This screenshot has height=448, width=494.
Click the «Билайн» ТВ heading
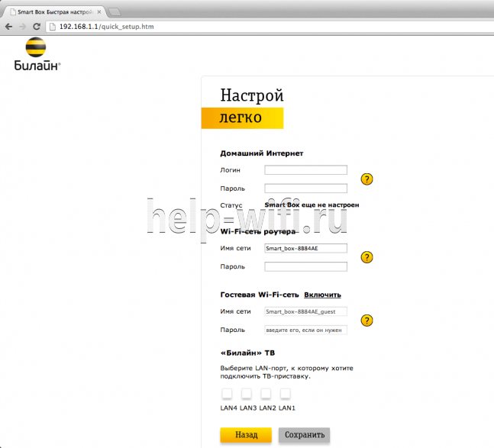pyautogui.click(x=247, y=353)
